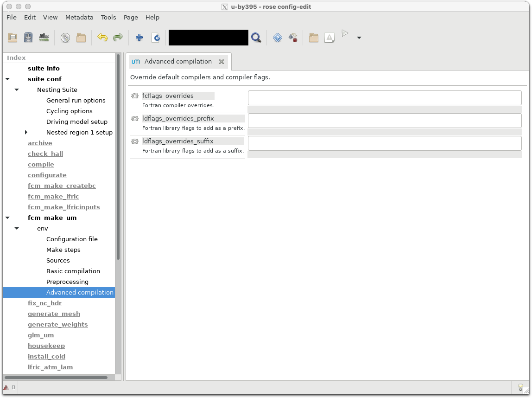Click the Revert page icon
Screen dimensions: 532x398
pos(156,38)
